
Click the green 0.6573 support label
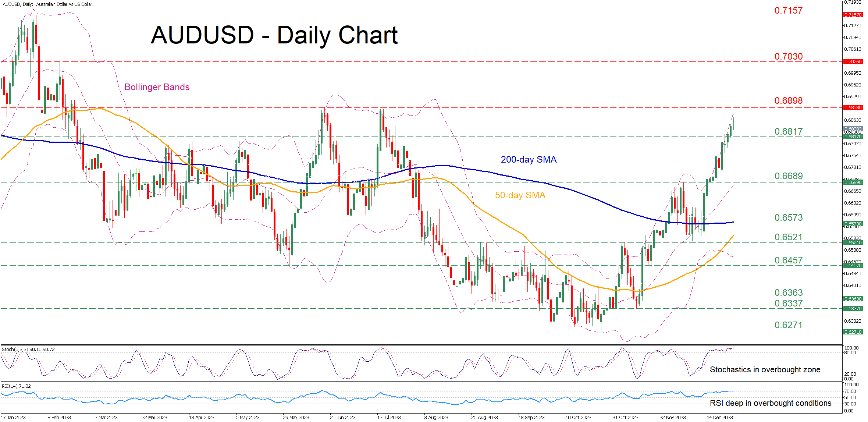[788, 217]
